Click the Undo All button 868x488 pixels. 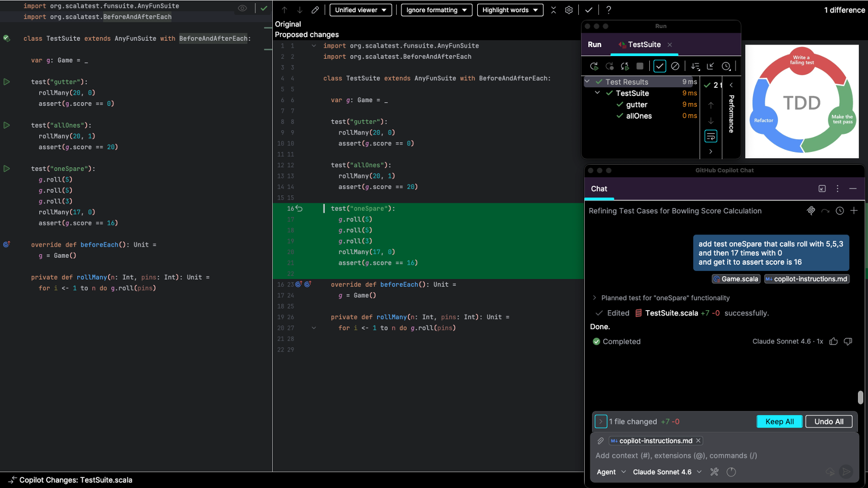tap(828, 421)
